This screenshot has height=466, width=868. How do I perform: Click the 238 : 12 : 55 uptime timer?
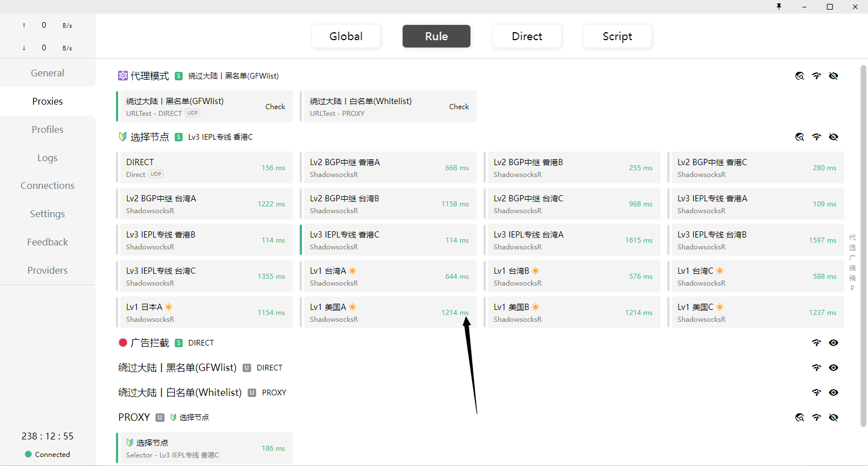pyautogui.click(x=47, y=436)
